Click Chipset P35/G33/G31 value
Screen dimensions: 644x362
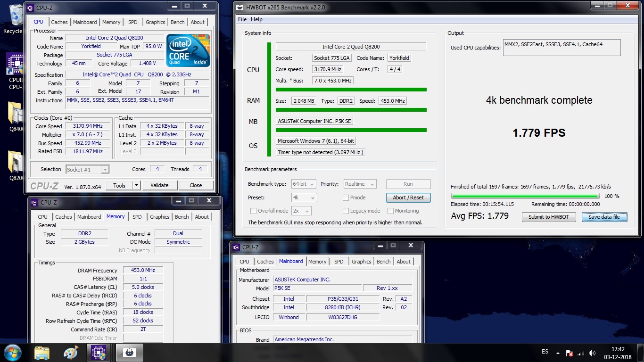pos(343,299)
